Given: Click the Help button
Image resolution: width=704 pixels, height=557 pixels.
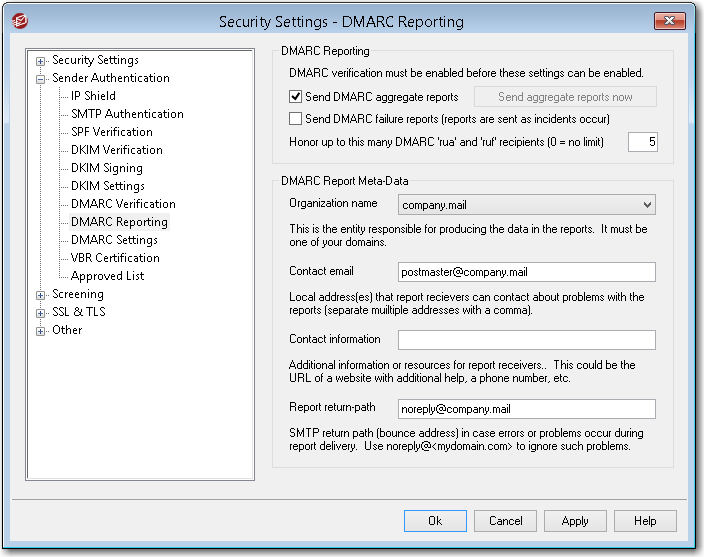Looking at the screenshot, I should 645,521.
